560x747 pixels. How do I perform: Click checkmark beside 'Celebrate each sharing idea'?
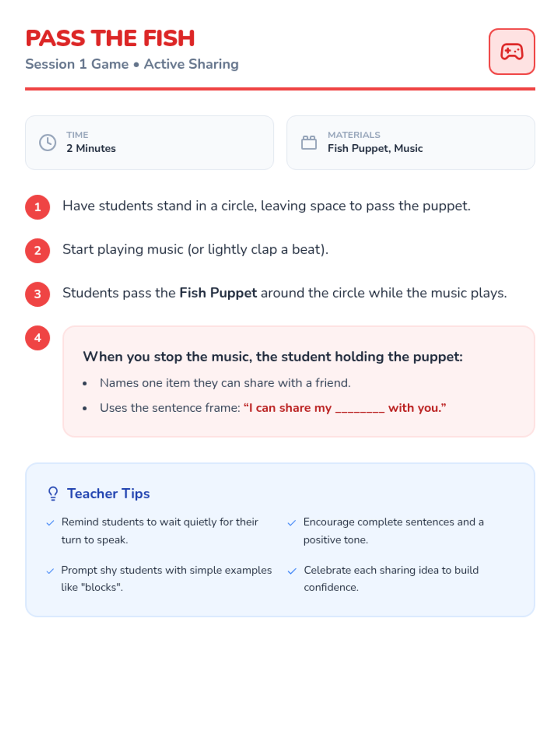292,571
